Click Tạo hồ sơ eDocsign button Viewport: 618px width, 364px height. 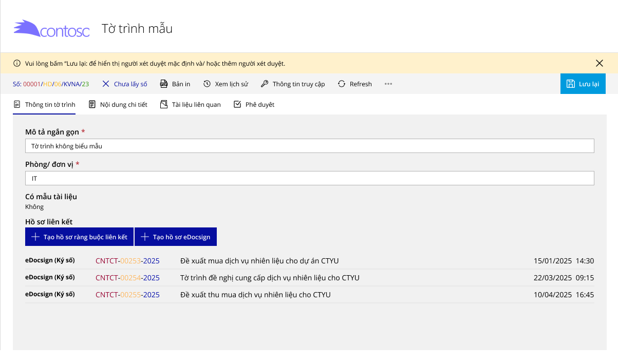pos(176,237)
